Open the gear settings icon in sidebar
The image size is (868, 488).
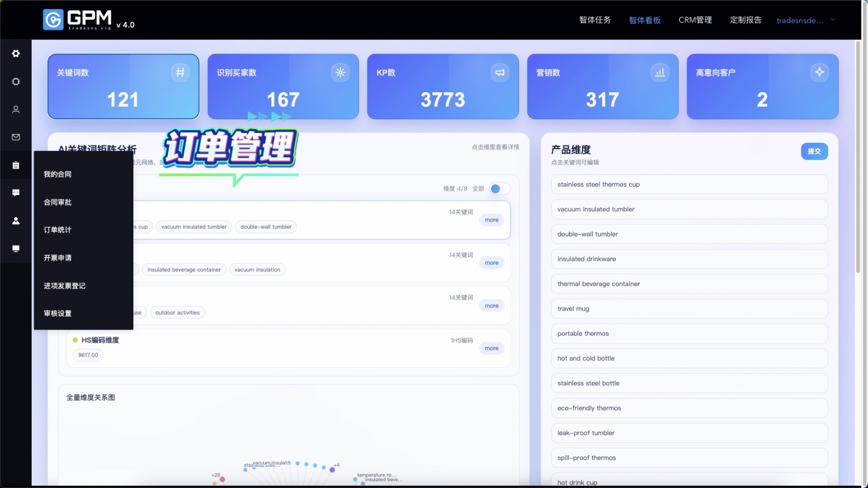[x=16, y=54]
